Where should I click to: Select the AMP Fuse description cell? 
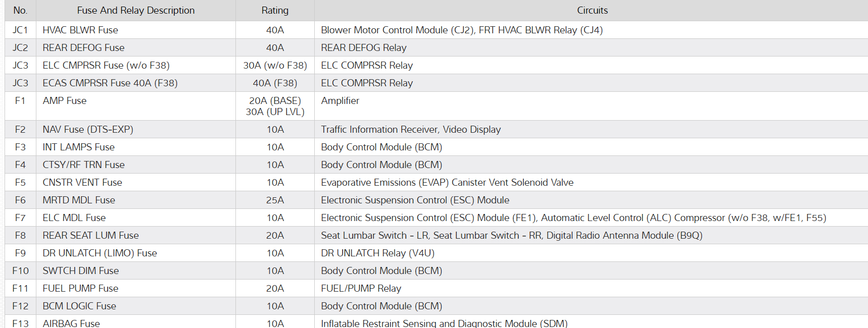pyautogui.click(x=65, y=100)
